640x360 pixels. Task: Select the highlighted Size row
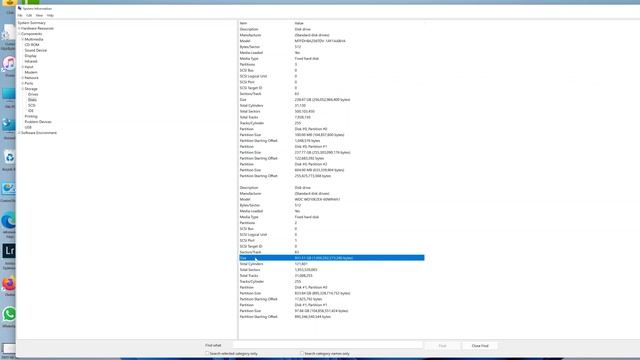(x=331, y=258)
